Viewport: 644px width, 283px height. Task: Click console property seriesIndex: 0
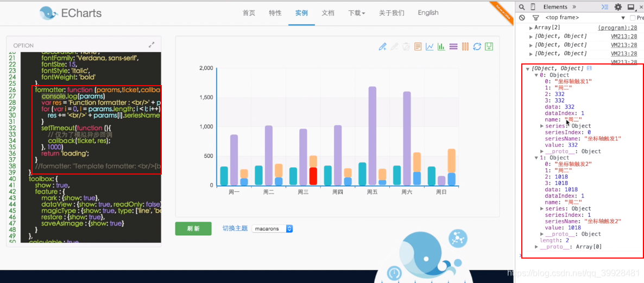pyautogui.click(x=567, y=132)
